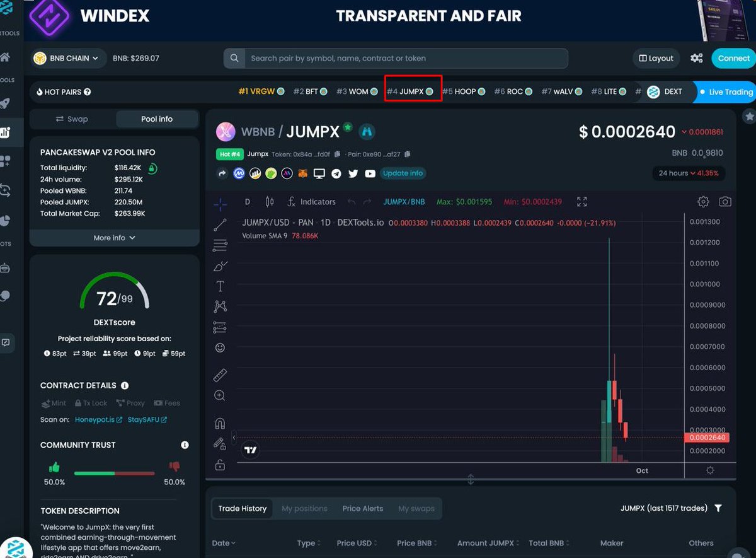The height and width of the screenshot is (558, 756).
Task: Open the rocket icon in left sidebar
Action: (5, 103)
